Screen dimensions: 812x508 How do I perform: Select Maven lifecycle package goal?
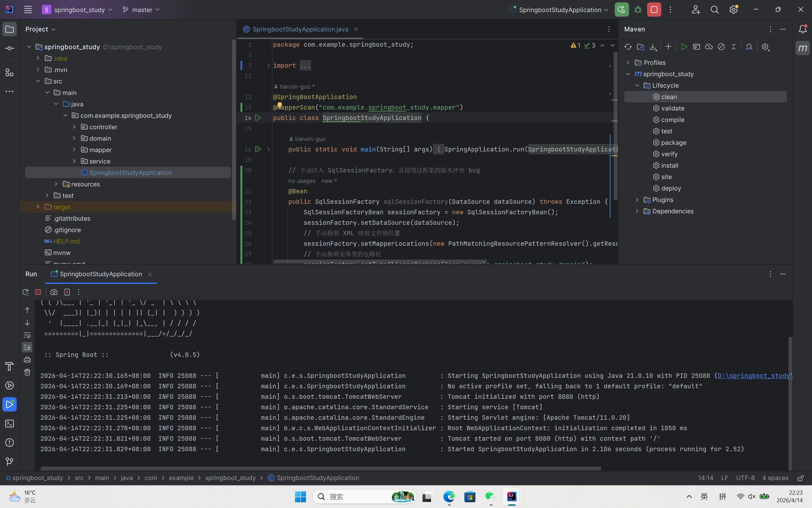(673, 143)
